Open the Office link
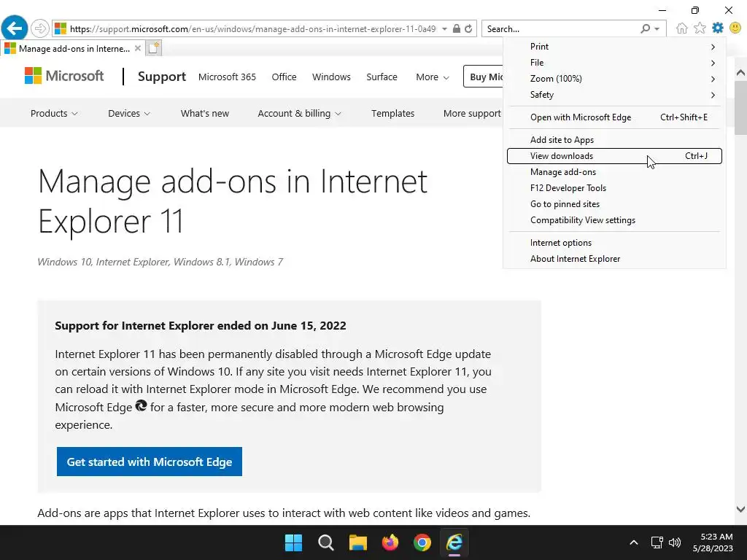 coord(284,77)
